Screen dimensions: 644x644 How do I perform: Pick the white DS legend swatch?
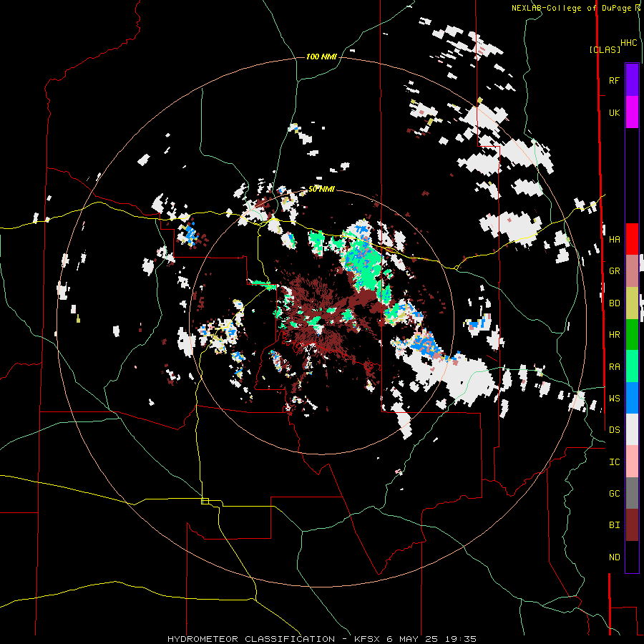(632, 429)
